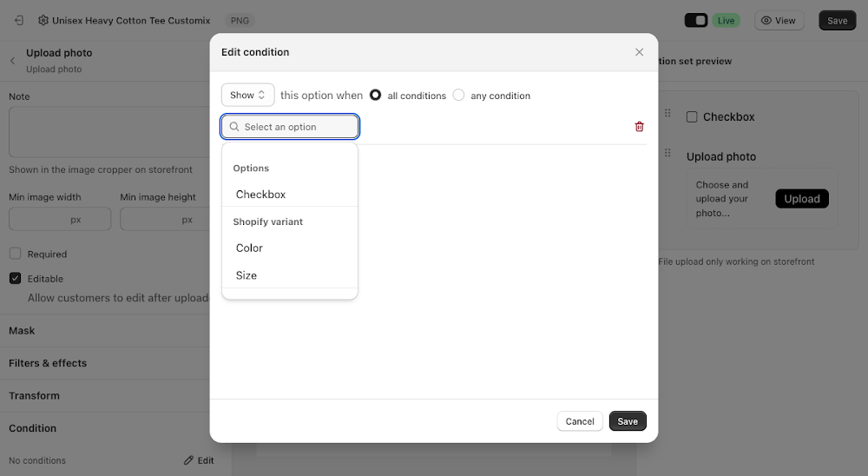Select the all conditions radio button
The height and width of the screenshot is (476, 868).
pos(375,95)
